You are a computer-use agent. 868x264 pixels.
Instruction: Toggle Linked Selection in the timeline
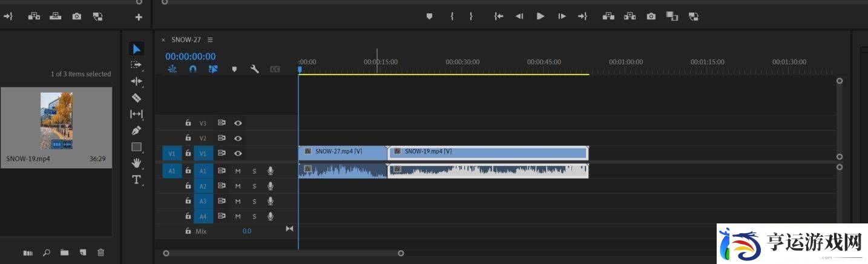213,69
